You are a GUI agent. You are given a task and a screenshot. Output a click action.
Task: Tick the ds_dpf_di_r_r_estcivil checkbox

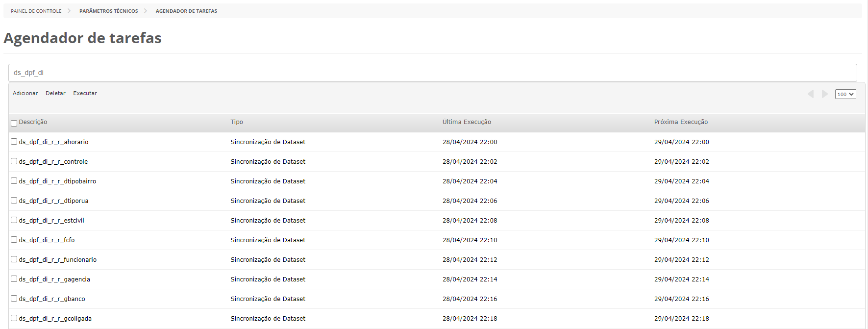point(14,220)
